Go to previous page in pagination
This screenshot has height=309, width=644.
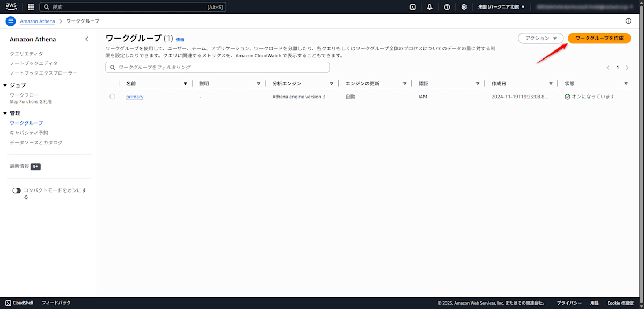(x=608, y=68)
